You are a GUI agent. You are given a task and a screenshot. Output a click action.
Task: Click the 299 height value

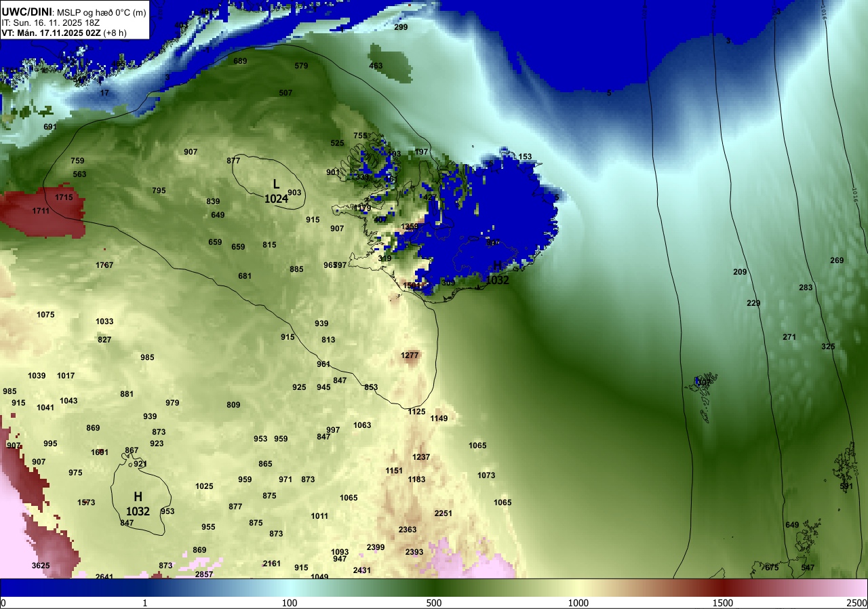pos(401,27)
